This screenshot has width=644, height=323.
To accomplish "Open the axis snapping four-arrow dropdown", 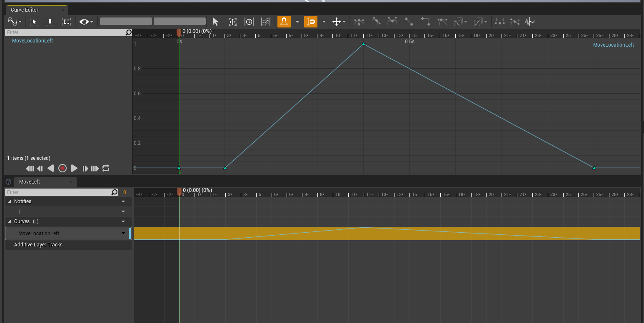I will click(x=339, y=22).
